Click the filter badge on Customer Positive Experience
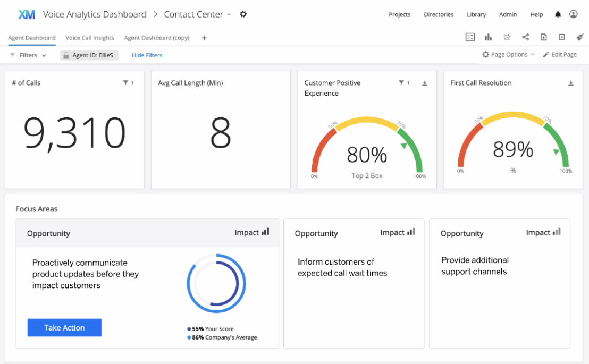Viewport: 589px width, 364px height. coord(402,83)
